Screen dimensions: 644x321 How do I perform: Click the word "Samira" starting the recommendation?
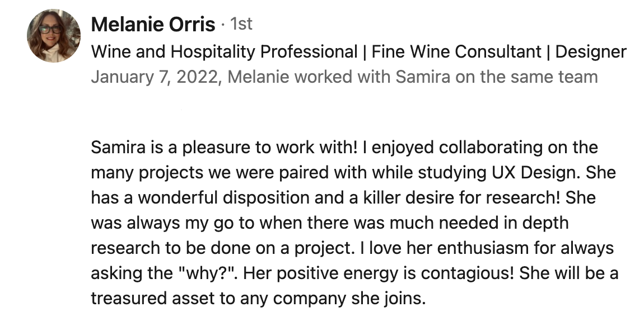pos(118,147)
